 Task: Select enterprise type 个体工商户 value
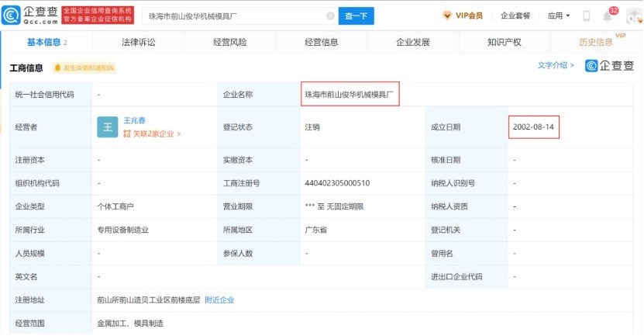click(x=115, y=206)
